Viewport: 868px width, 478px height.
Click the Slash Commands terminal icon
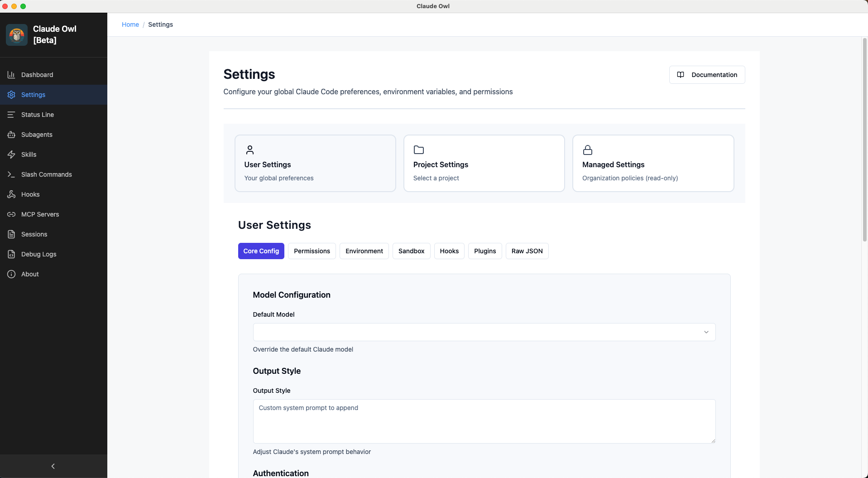(x=11, y=174)
